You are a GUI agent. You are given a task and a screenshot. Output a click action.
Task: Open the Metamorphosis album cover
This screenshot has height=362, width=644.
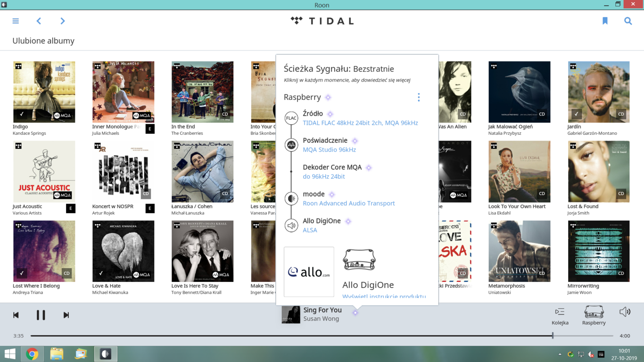519,251
